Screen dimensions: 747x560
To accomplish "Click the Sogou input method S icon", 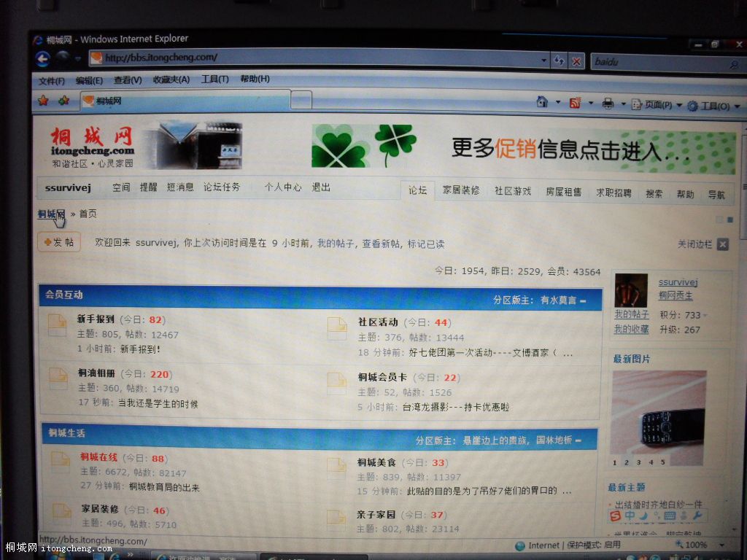I will point(616,516).
